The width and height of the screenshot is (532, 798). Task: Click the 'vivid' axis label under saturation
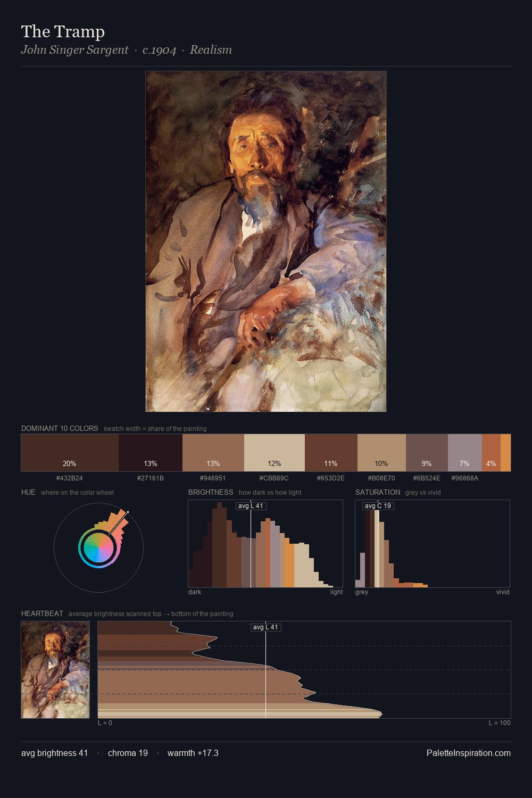pyautogui.click(x=503, y=592)
